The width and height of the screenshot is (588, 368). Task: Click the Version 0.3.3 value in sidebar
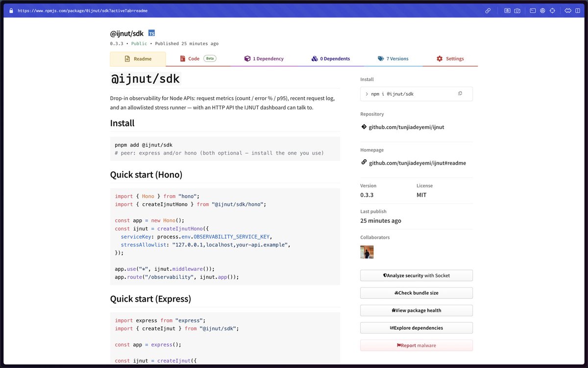pyautogui.click(x=367, y=195)
